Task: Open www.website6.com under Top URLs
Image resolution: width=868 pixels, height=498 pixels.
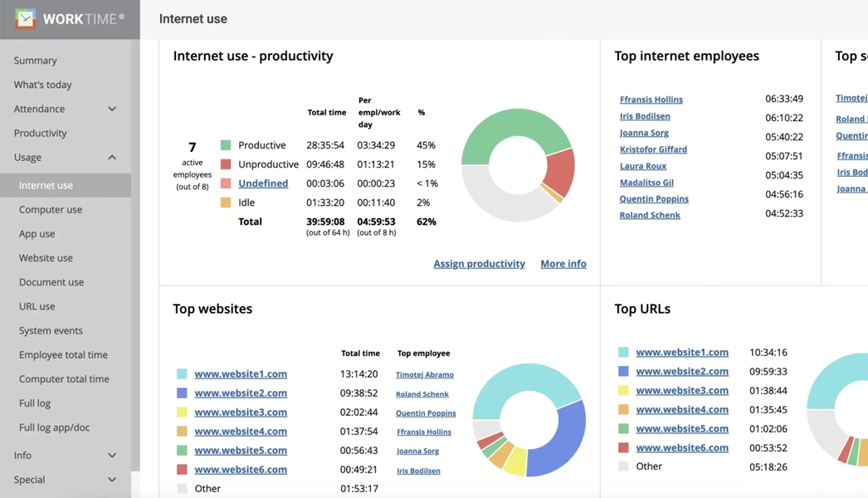Action: 682,447
